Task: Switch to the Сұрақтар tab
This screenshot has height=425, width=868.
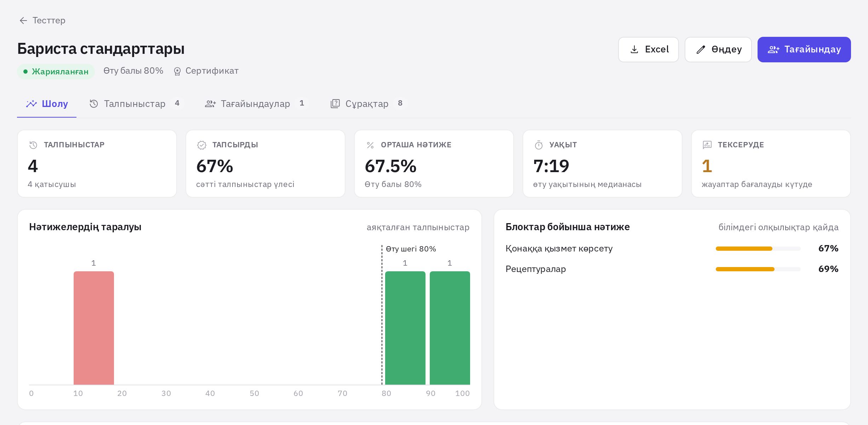Action: (x=368, y=104)
